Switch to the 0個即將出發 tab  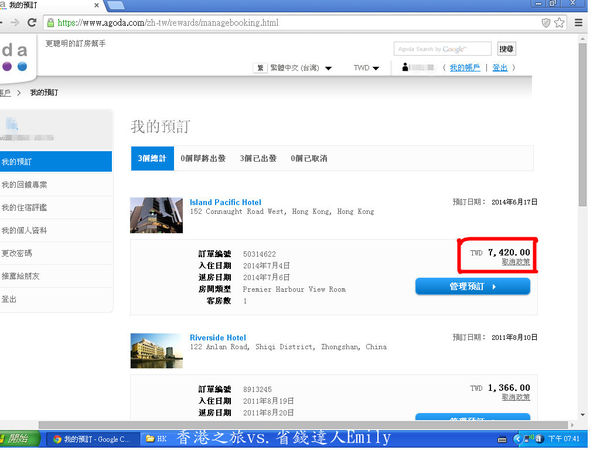tap(203, 159)
